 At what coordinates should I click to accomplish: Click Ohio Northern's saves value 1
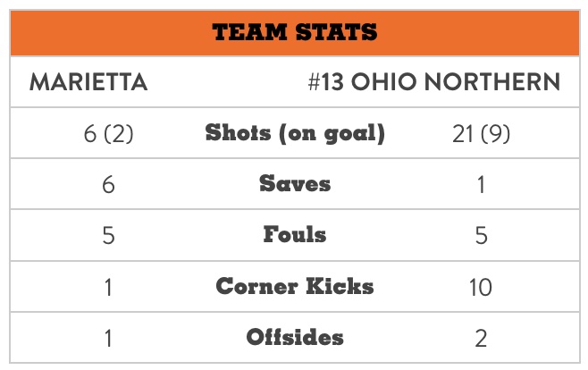click(481, 184)
